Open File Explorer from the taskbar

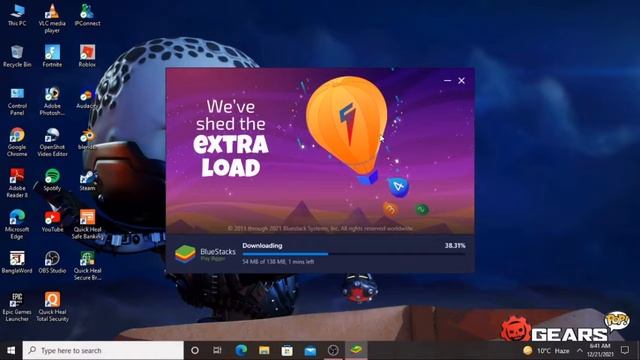pyautogui.click(x=264, y=350)
